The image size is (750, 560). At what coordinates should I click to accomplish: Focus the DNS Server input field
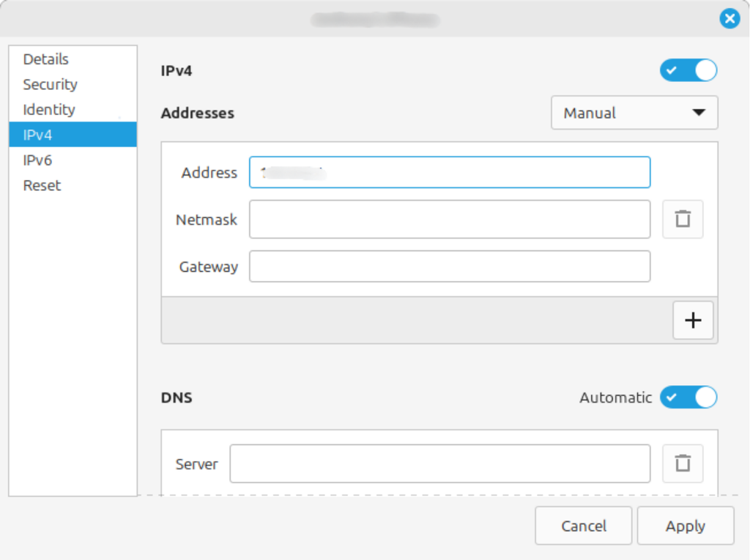440,463
